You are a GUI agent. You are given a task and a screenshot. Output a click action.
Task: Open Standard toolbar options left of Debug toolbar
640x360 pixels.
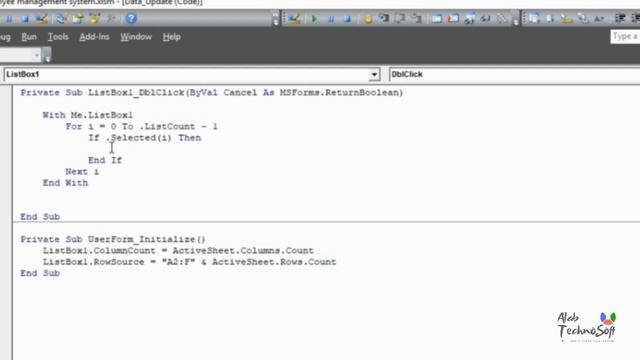(276, 19)
